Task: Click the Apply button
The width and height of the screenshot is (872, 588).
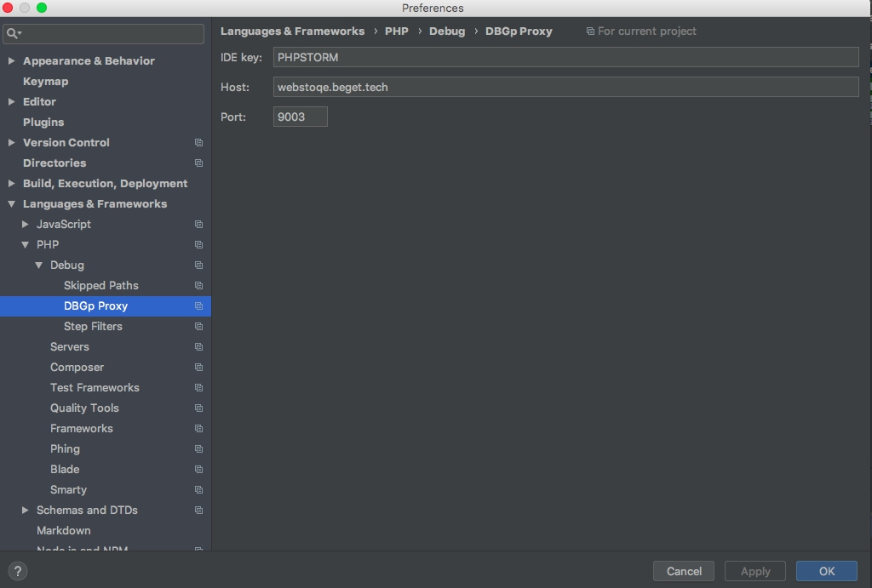Action: (755, 571)
